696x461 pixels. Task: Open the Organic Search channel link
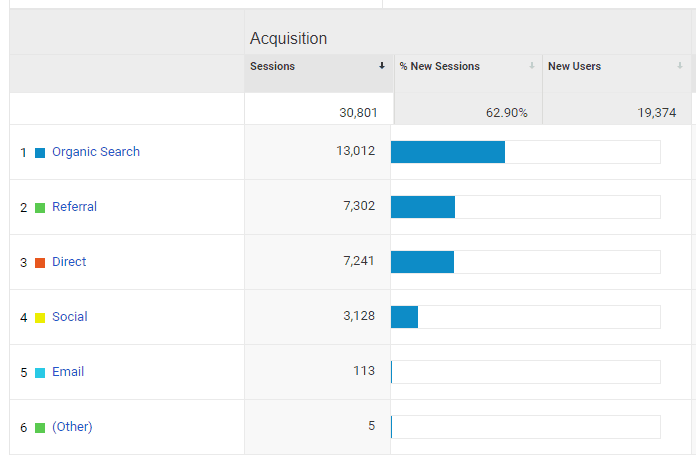96,152
